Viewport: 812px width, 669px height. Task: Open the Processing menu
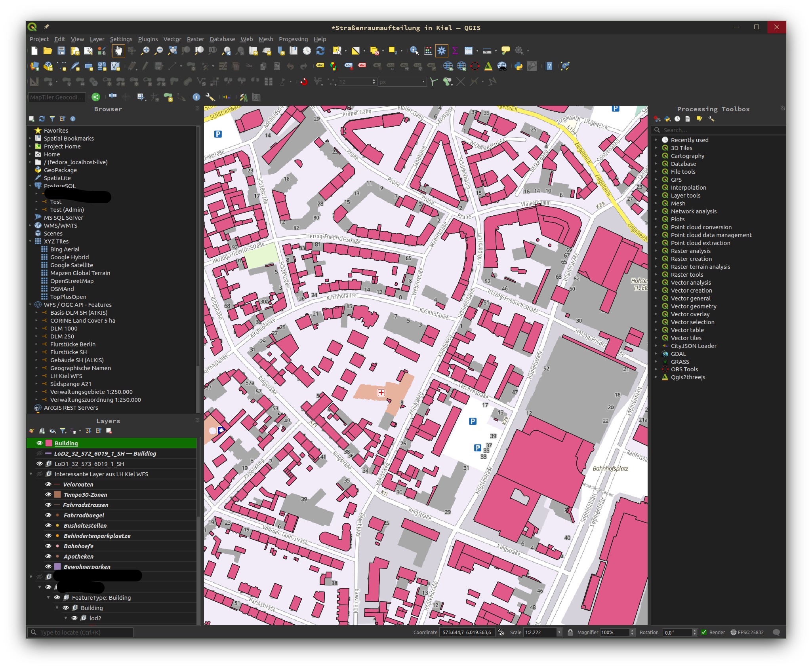tap(293, 39)
